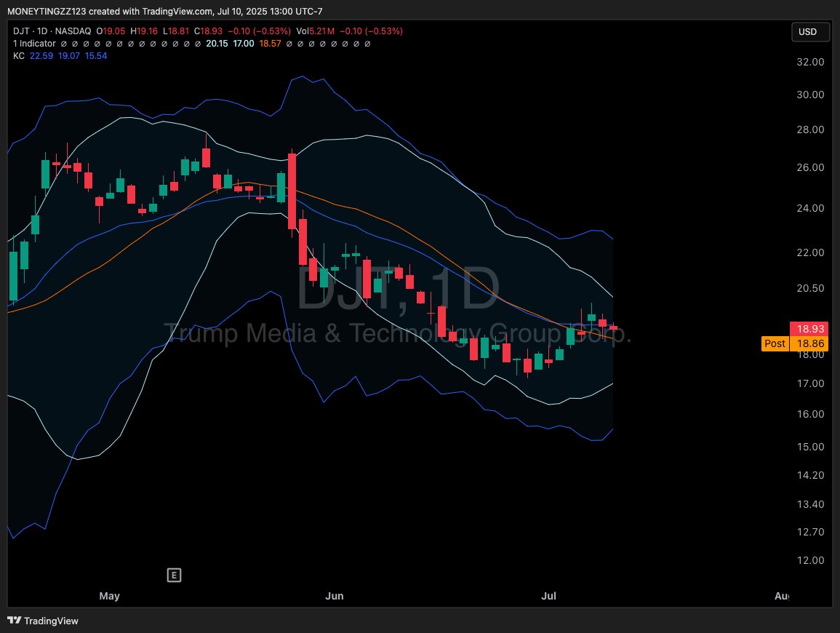Click the 20.50 price axis label
The height and width of the screenshot is (633, 840).
(x=810, y=288)
